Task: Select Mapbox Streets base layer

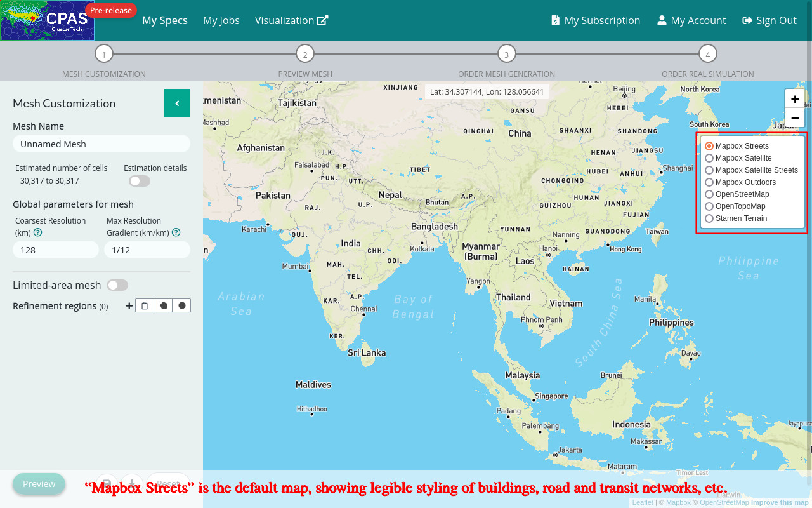Action: click(709, 146)
